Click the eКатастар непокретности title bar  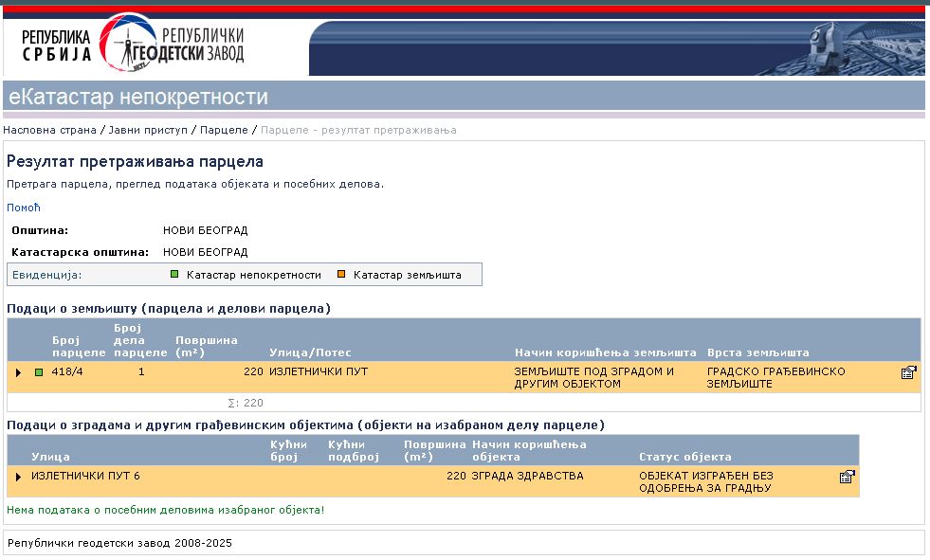[137, 97]
